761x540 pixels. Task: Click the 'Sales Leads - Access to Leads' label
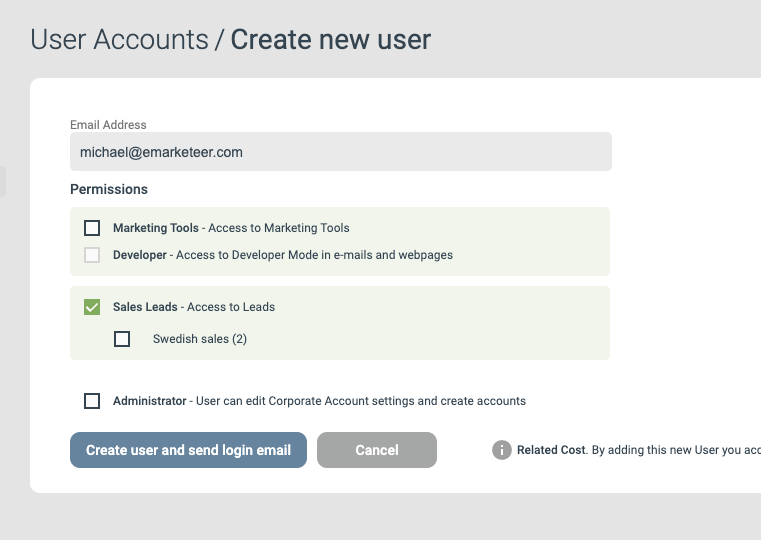[x=194, y=307]
